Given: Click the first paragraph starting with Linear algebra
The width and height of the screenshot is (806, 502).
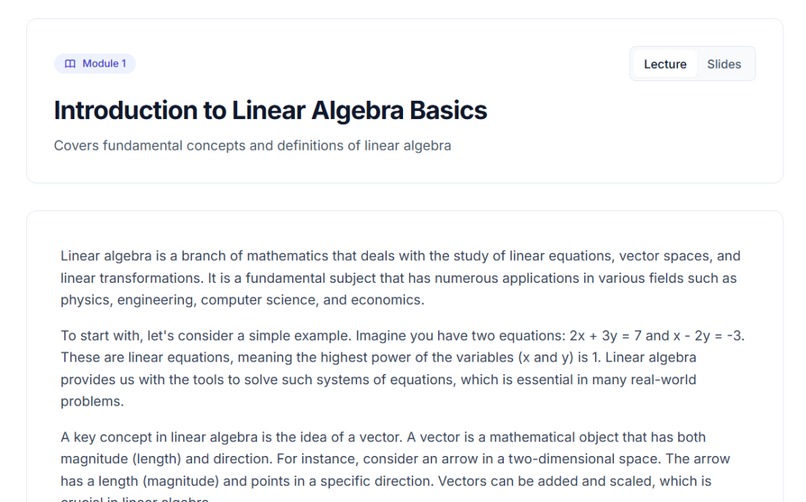Looking at the screenshot, I should 400,278.
